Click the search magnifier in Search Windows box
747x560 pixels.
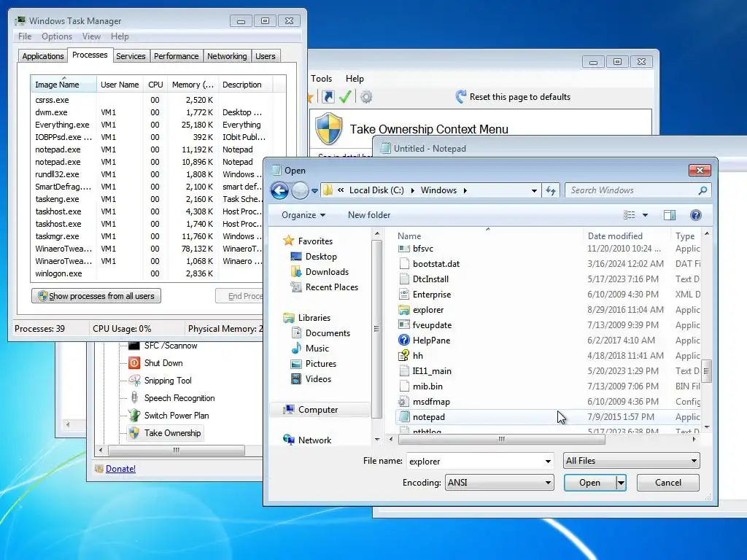point(703,190)
